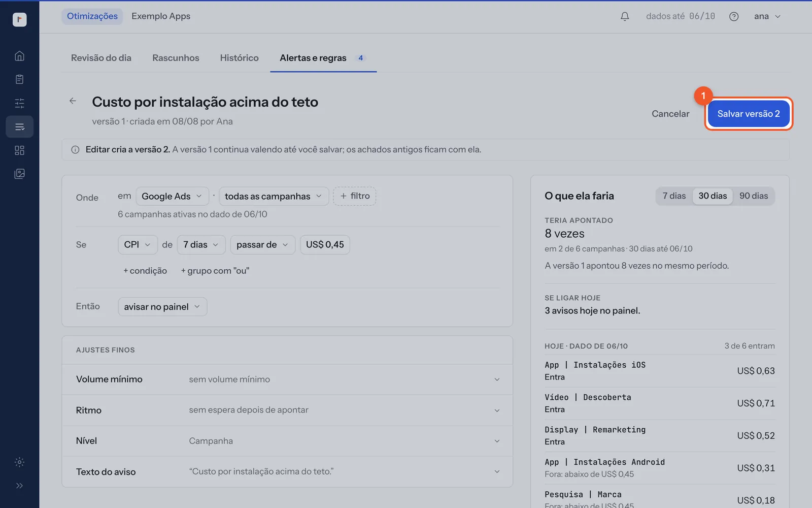This screenshot has height=508, width=812.
Task: Open the 7 dias window dropdown
Action: coord(201,245)
